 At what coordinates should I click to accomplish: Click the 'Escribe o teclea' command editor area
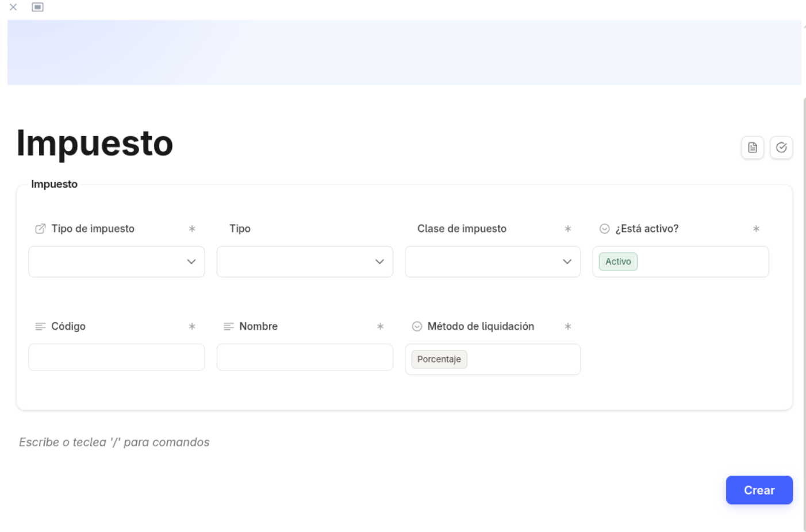coord(114,442)
